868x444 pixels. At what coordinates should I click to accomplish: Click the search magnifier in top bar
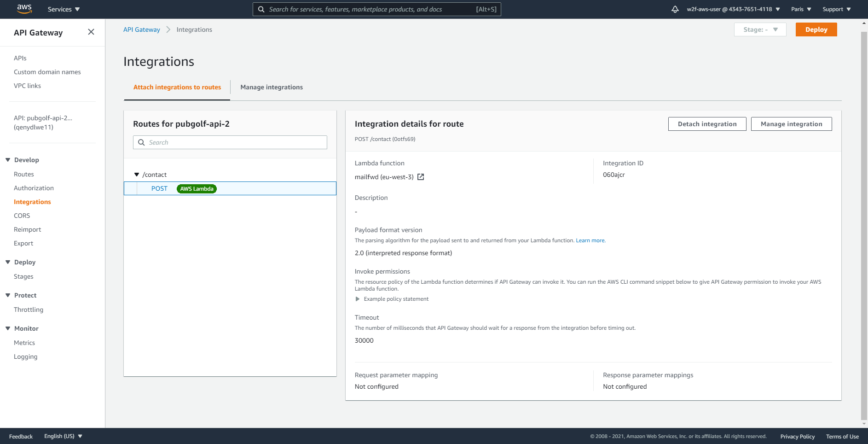tap(261, 9)
